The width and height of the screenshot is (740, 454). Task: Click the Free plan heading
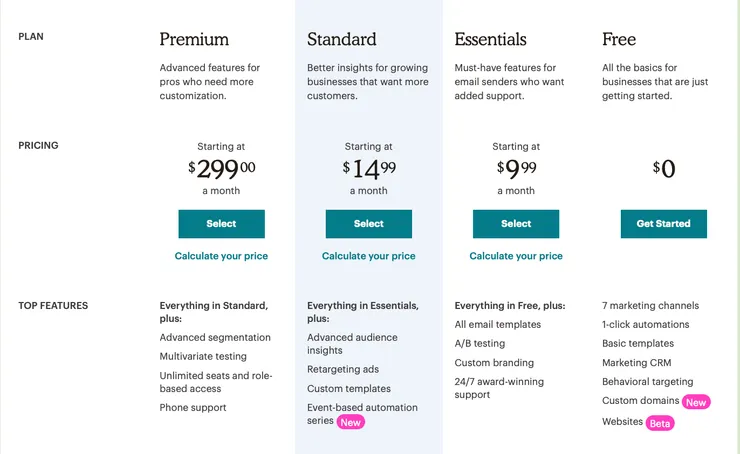tap(619, 40)
